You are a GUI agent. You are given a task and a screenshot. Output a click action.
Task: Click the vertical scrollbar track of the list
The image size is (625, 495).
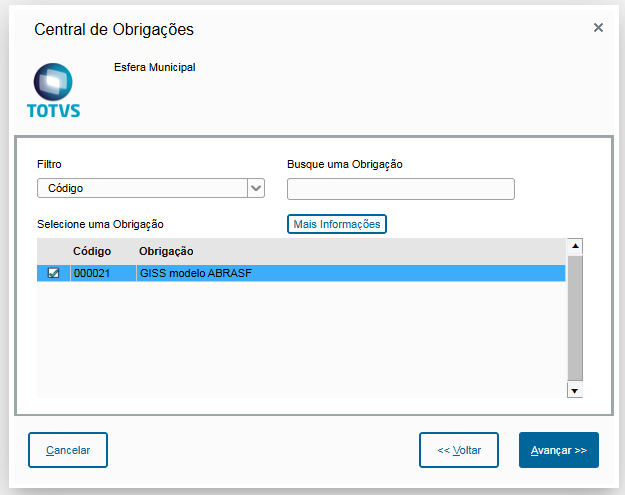click(575, 318)
